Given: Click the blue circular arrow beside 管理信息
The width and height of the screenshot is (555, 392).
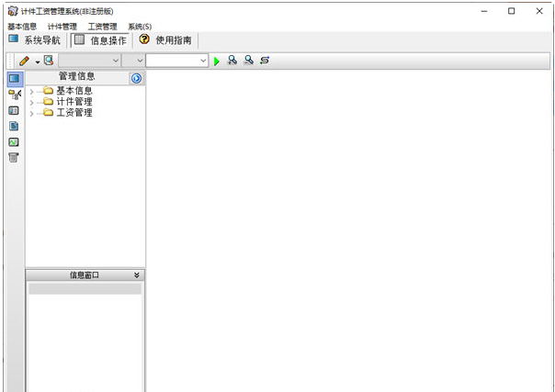Looking at the screenshot, I should 136,78.
